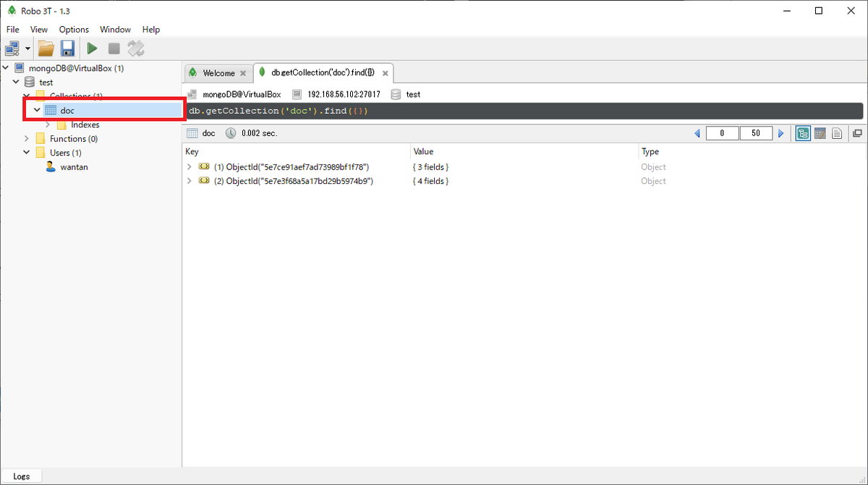Switch results to text view mode
The height and width of the screenshot is (485, 868).
tap(837, 133)
